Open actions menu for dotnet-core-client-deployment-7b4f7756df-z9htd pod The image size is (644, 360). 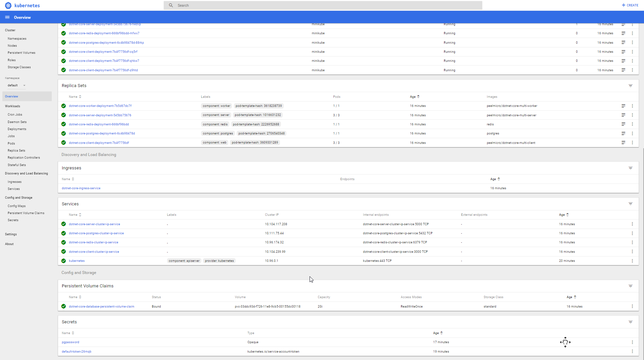pos(632,70)
